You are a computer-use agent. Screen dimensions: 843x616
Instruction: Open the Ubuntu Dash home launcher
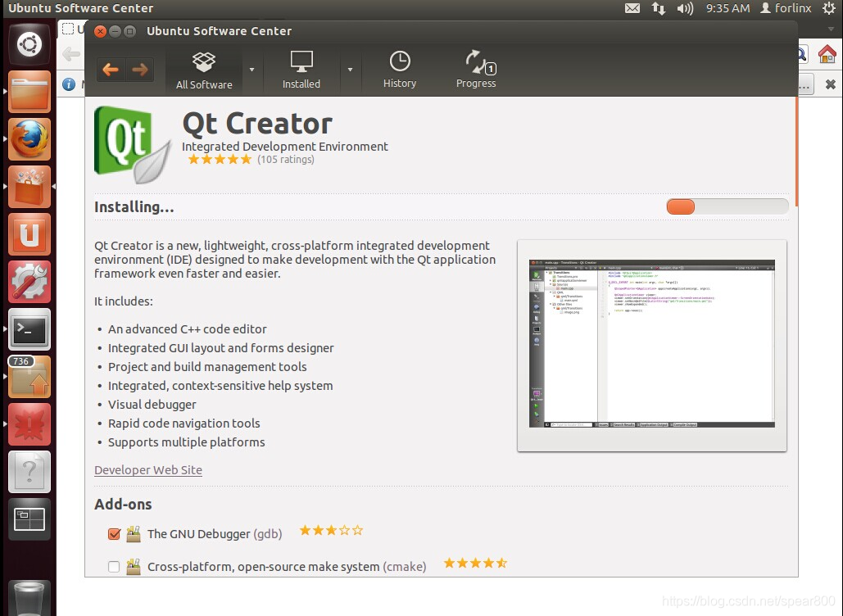(x=29, y=44)
